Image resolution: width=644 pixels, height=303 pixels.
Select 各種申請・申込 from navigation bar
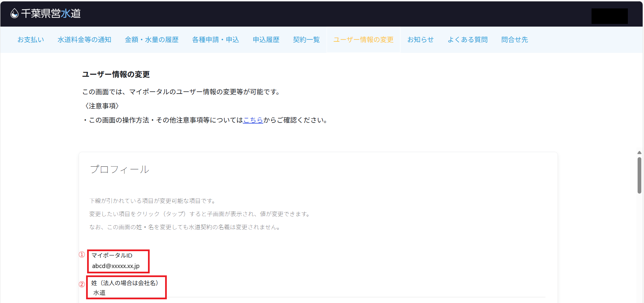tap(215, 40)
